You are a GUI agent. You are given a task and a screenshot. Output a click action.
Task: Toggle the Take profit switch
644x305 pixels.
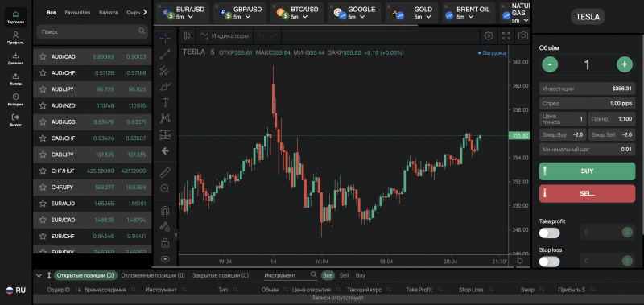[x=549, y=233]
